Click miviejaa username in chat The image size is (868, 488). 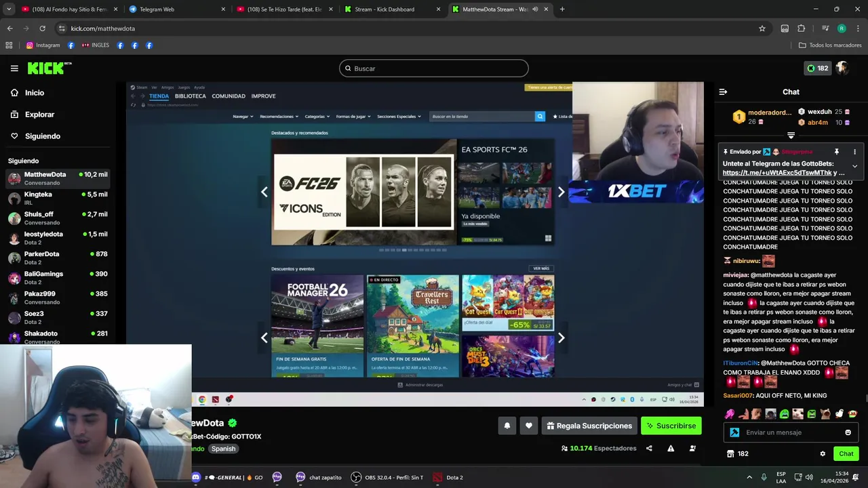point(735,275)
